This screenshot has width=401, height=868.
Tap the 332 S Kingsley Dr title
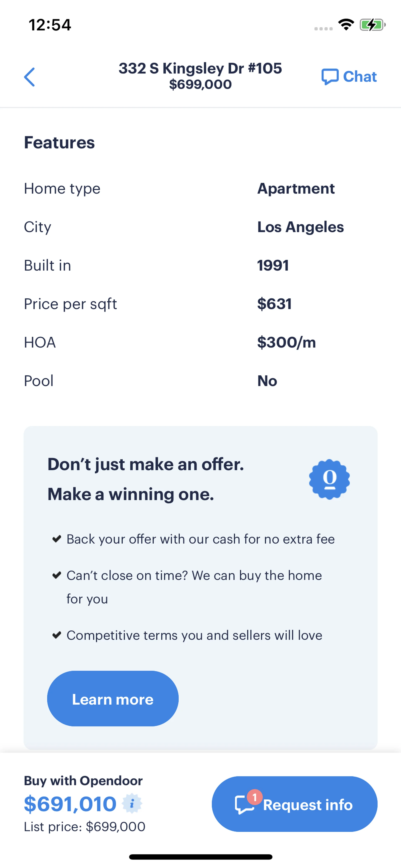pos(200,68)
